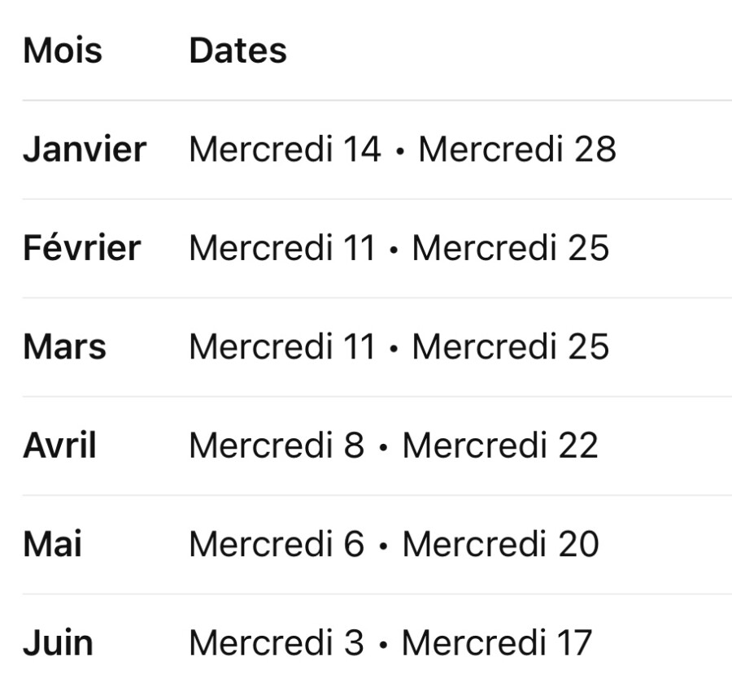
Task: Click the Mois column header
Action: click(63, 50)
